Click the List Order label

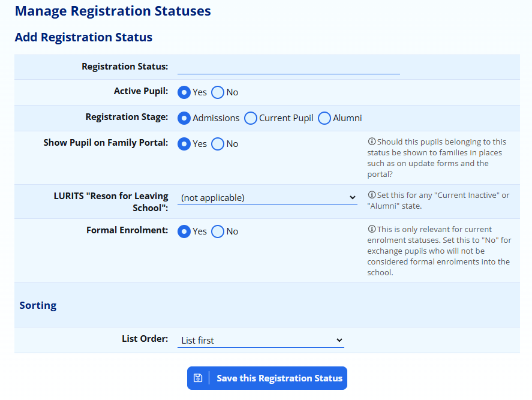pos(145,339)
